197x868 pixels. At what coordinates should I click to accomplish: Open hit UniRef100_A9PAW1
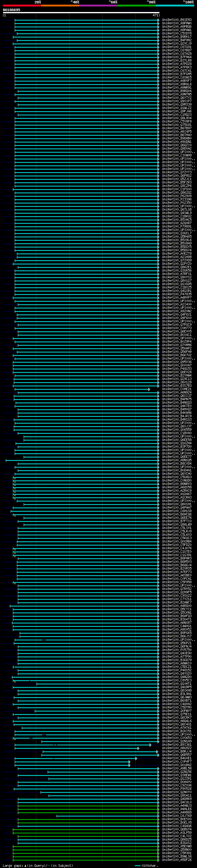[177, 30]
